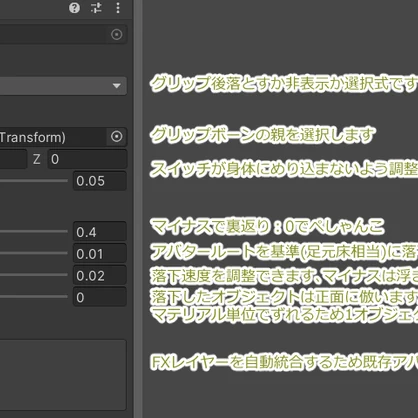Open component presets sliders icon
Image resolution: width=418 pixels, height=418 pixels.
click(x=96, y=8)
